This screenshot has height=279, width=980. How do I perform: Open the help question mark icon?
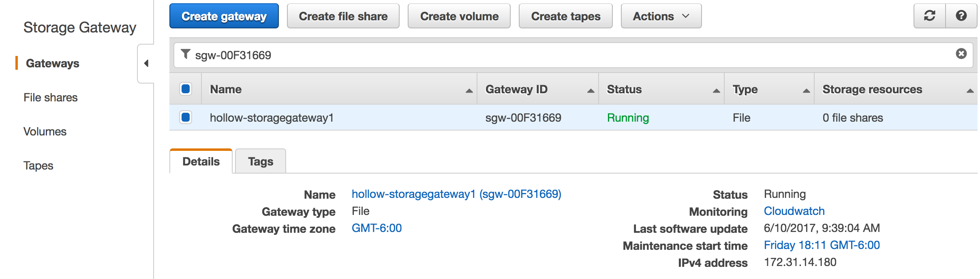click(961, 16)
